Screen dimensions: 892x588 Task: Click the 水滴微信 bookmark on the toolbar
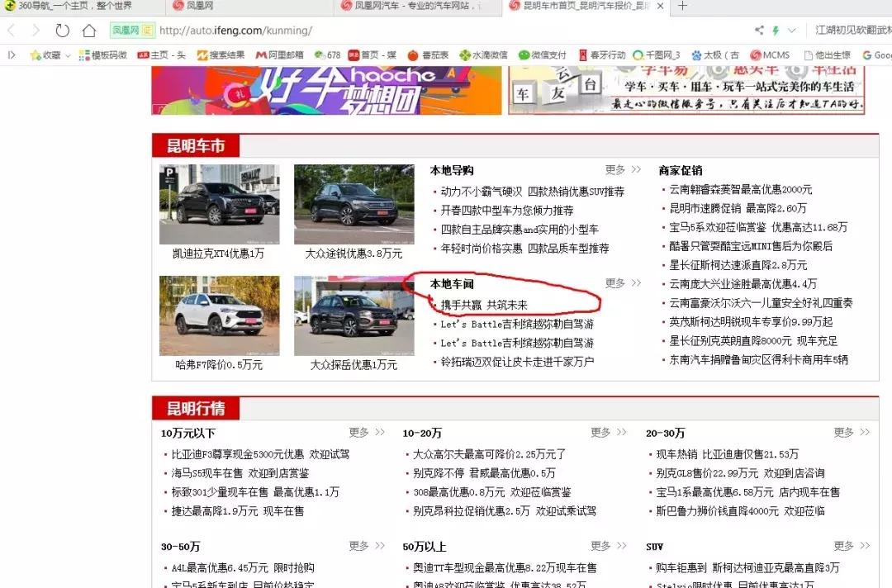478,55
